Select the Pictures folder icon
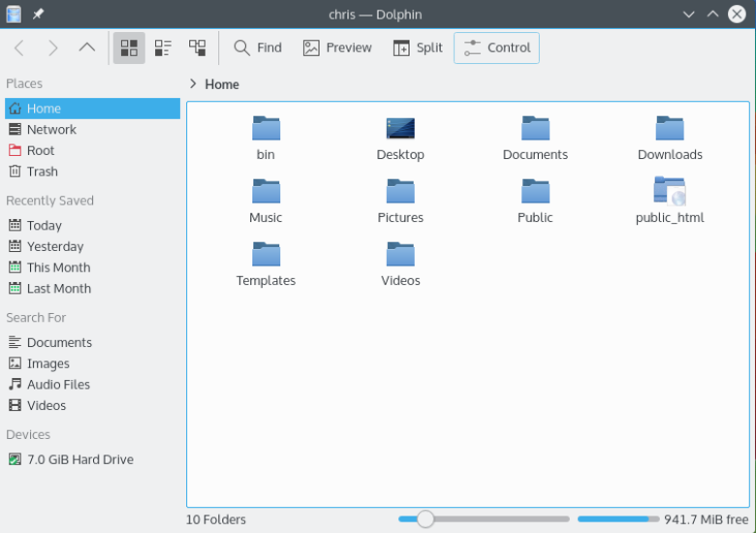The height and width of the screenshot is (533, 756). [x=400, y=191]
